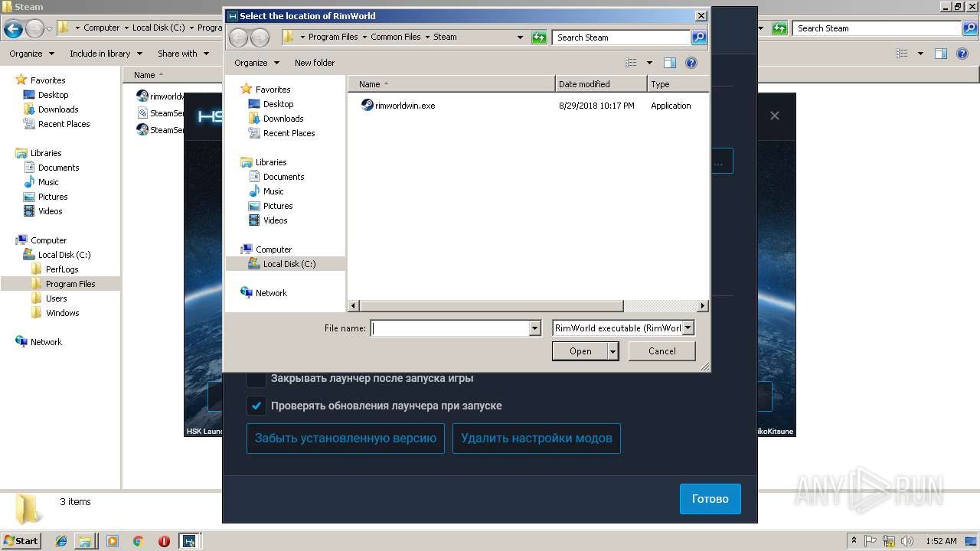The width and height of the screenshot is (980, 551).
Task: Create a New folder in dialog
Action: pyautogui.click(x=315, y=63)
